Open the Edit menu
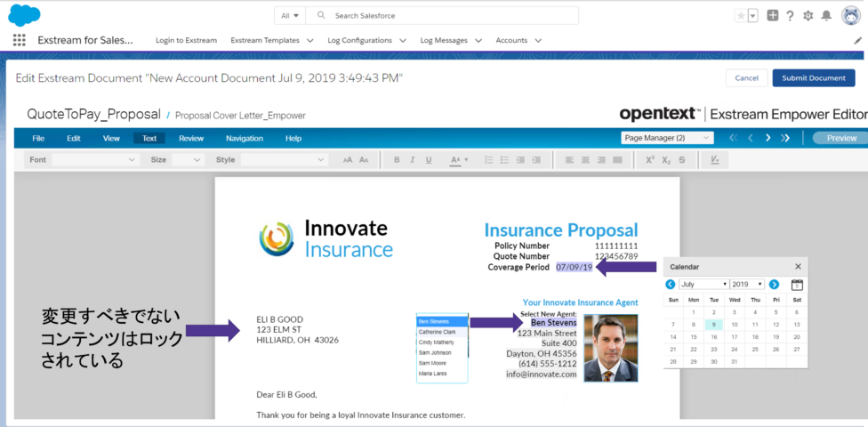 point(74,139)
